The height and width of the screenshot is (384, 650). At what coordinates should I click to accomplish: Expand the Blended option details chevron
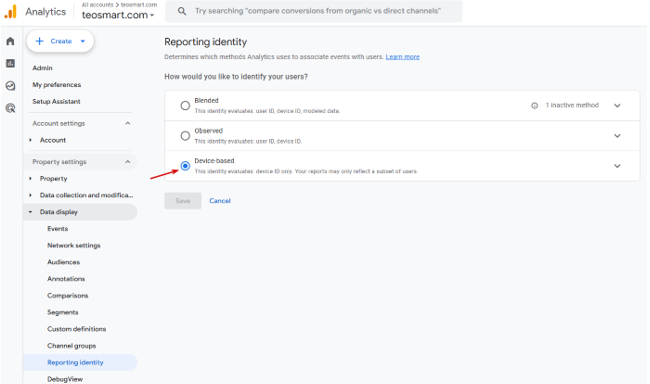pyautogui.click(x=617, y=106)
